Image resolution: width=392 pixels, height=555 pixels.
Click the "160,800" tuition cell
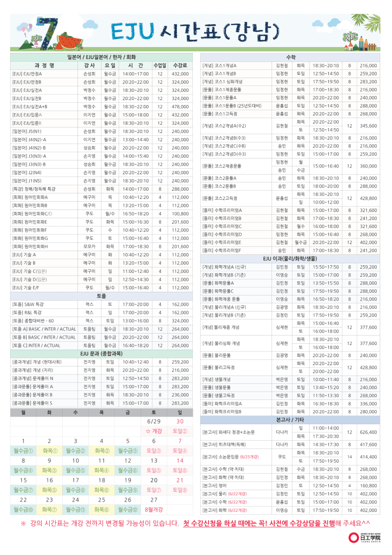click(368, 486)
